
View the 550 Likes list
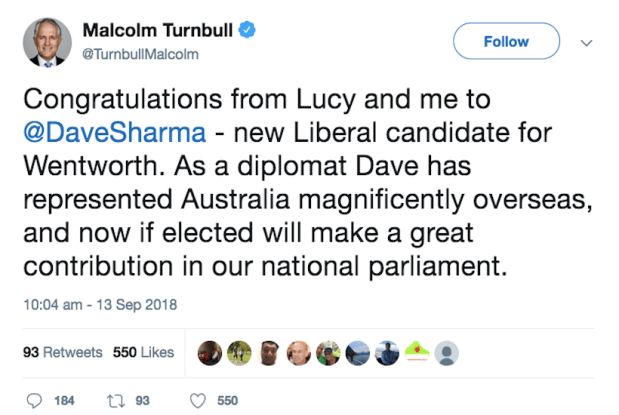144,352
